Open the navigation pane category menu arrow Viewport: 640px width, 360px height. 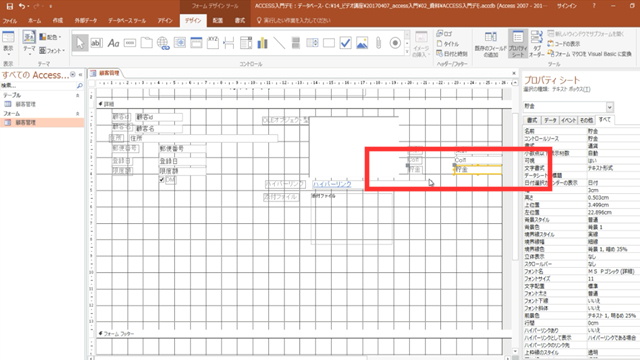(73, 75)
